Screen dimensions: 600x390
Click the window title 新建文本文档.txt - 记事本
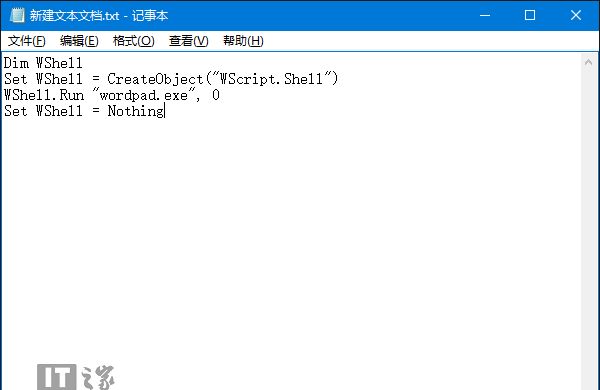pos(99,16)
